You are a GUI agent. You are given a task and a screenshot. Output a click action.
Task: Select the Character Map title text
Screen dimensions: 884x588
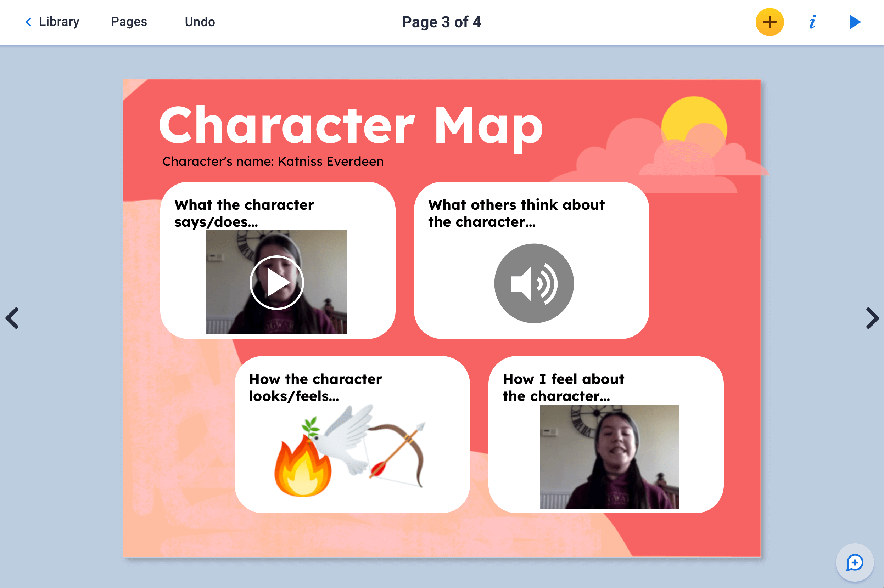click(x=351, y=126)
